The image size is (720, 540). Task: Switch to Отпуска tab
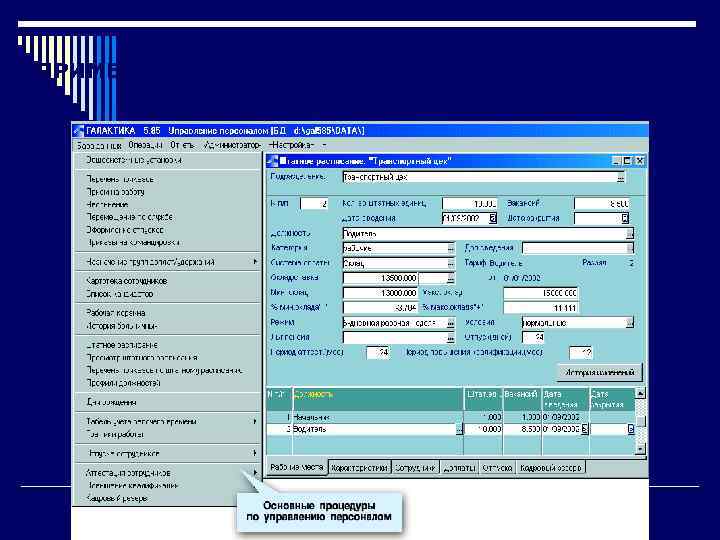tap(497, 468)
